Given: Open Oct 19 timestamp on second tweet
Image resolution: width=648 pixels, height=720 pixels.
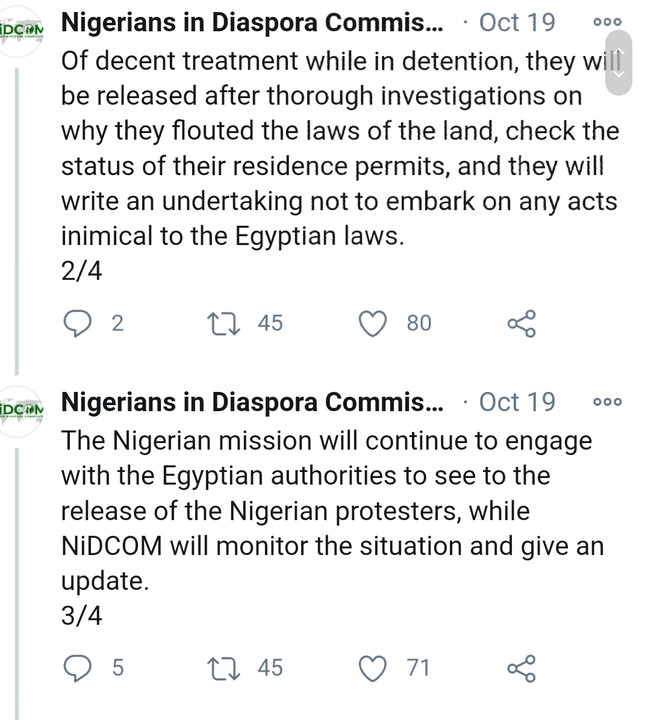Looking at the screenshot, I should (x=517, y=402).
